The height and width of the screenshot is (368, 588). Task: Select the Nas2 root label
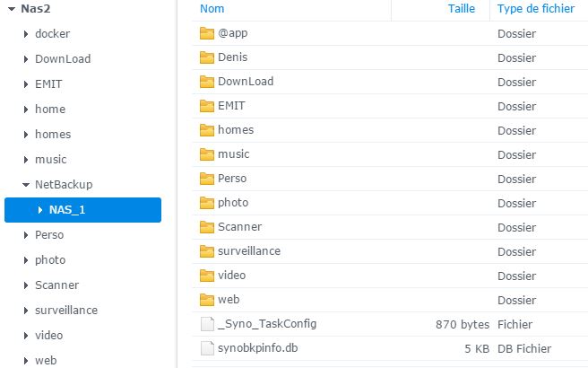tap(36, 9)
